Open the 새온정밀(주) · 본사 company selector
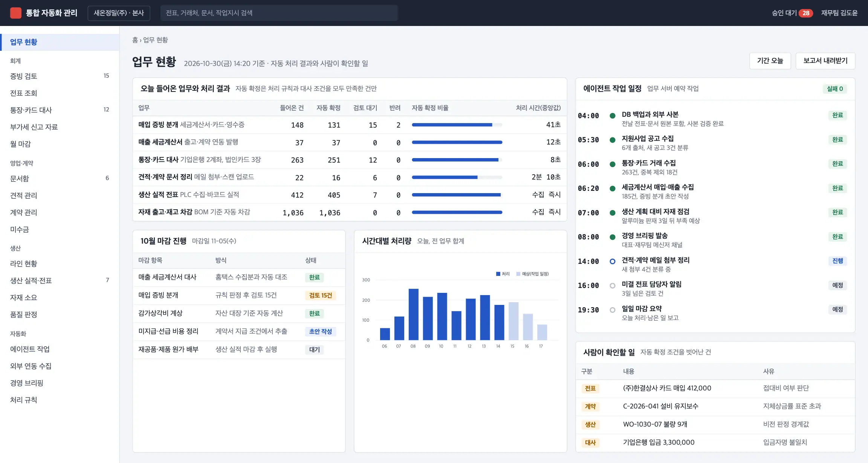 click(x=119, y=13)
